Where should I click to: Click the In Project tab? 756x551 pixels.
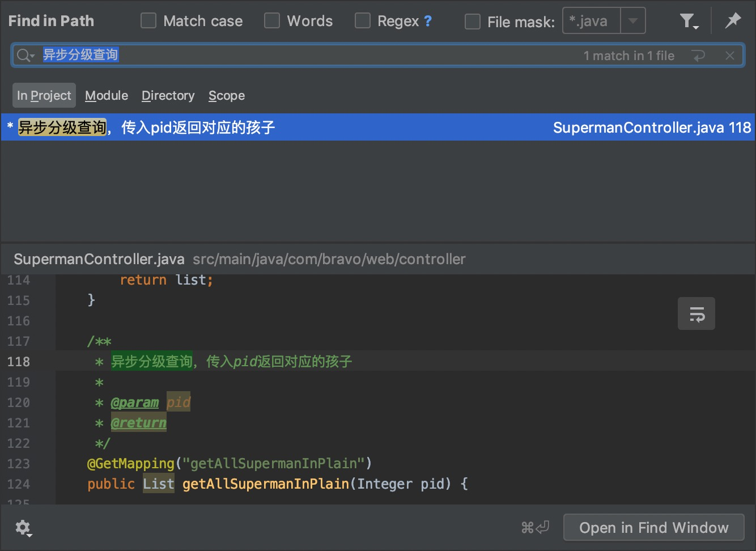[x=44, y=96]
